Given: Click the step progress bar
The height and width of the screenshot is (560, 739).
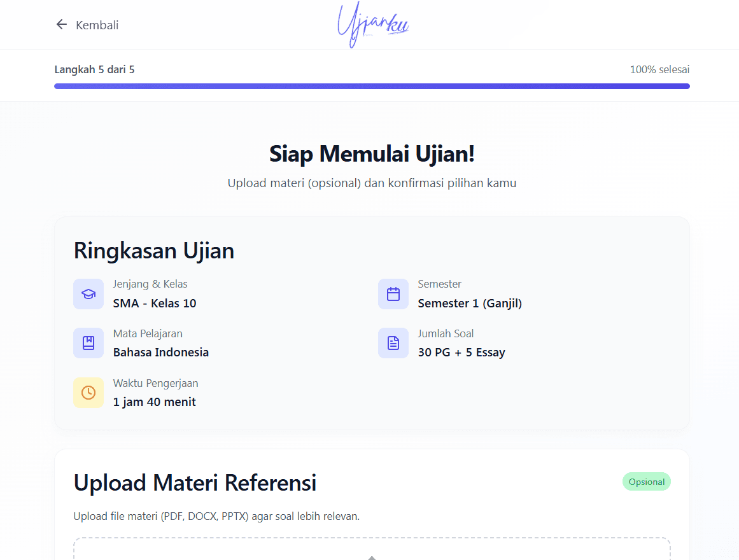Looking at the screenshot, I should coord(372,87).
